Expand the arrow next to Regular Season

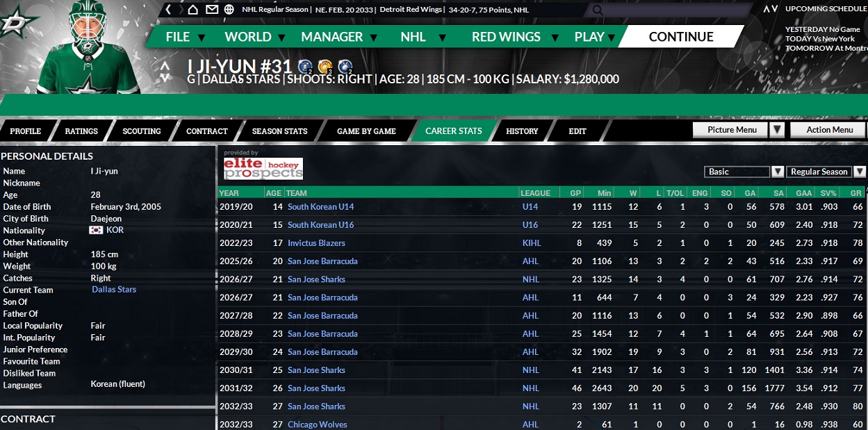point(860,172)
